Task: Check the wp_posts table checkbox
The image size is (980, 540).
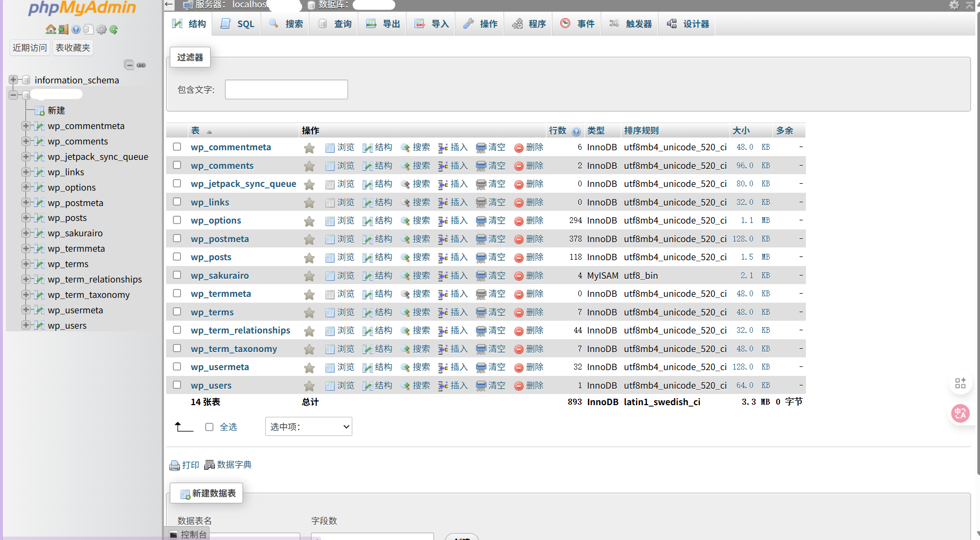Action: coord(177,257)
